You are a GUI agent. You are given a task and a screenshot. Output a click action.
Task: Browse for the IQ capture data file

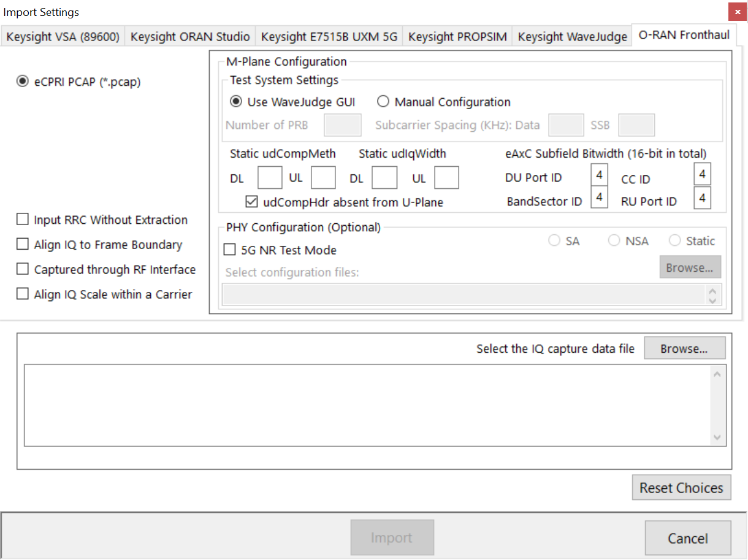coord(684,348)
